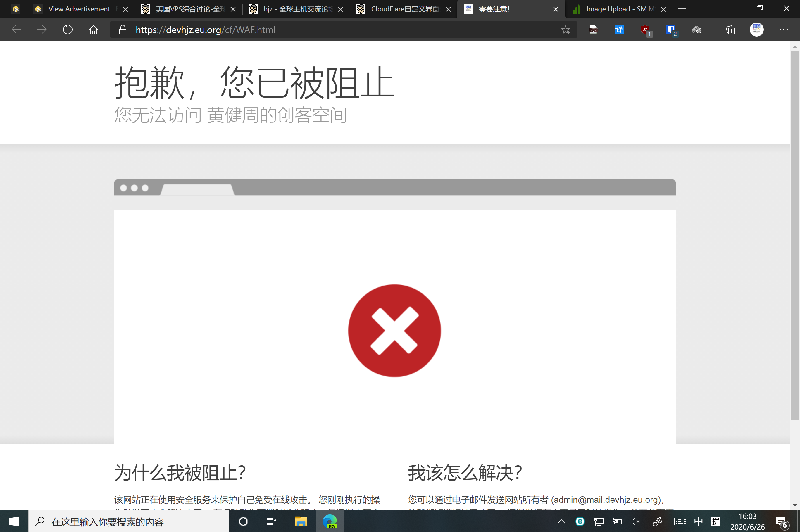Close the 美国VPS综合讨论 tab
The width and height of the screenshot is (800, 532).
tap(233, 9)
